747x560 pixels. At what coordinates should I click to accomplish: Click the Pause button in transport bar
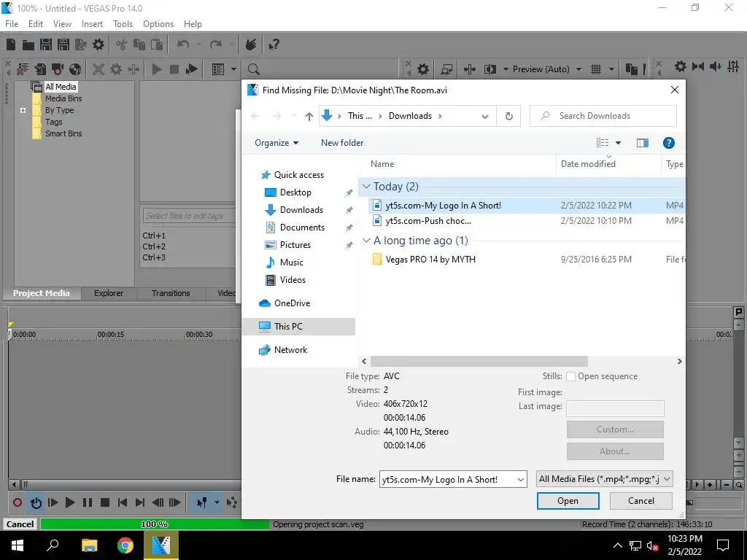88,502
